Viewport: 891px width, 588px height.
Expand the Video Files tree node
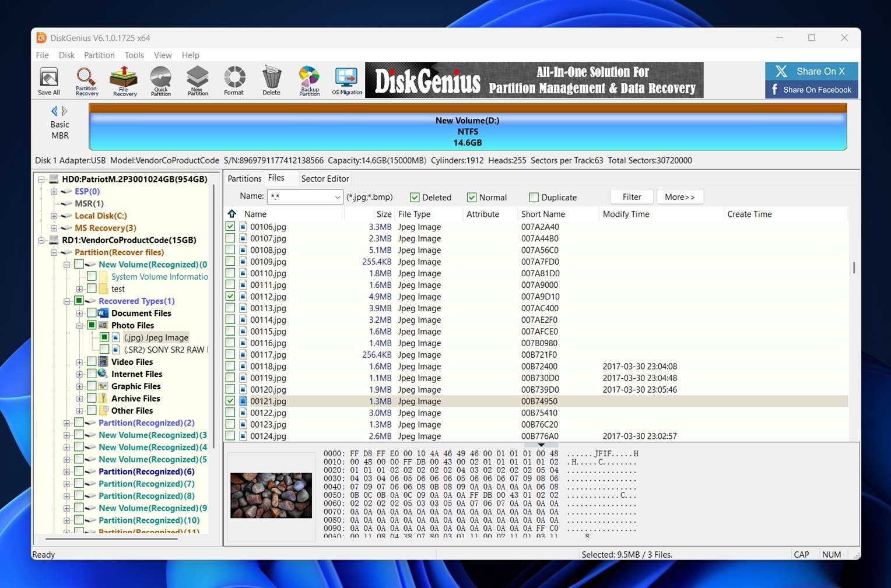79,362
